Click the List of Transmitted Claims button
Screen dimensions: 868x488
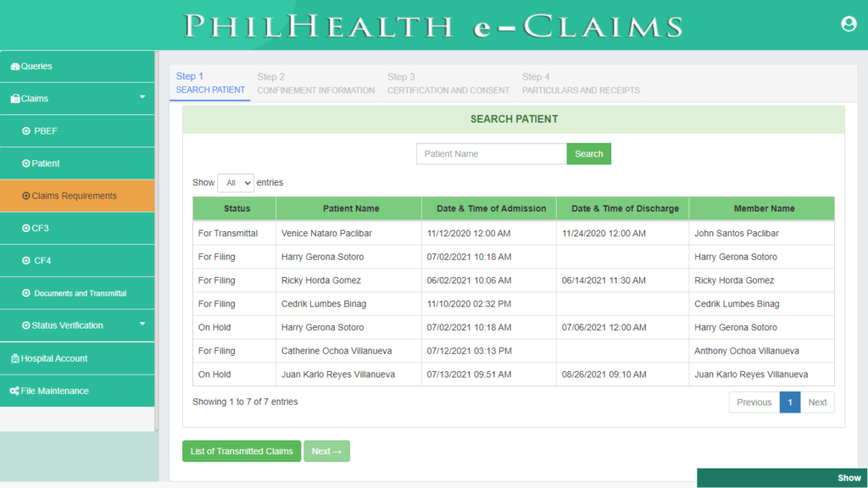tap(241, 451)
